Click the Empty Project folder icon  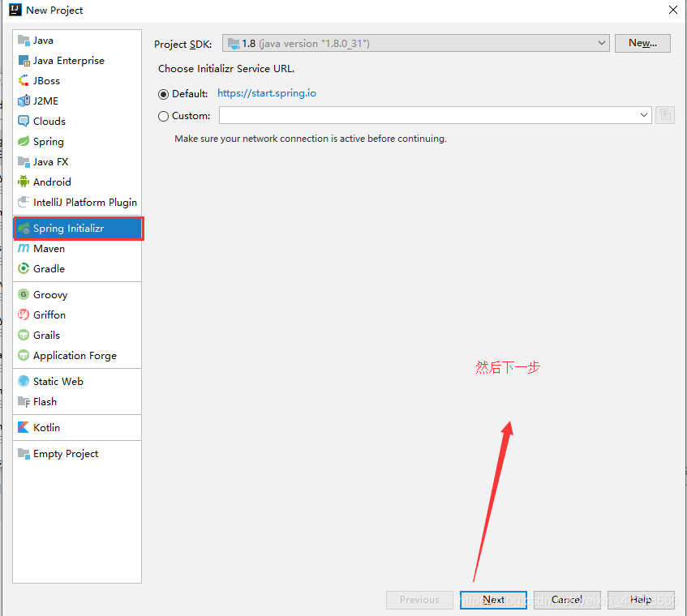(24, 453)
